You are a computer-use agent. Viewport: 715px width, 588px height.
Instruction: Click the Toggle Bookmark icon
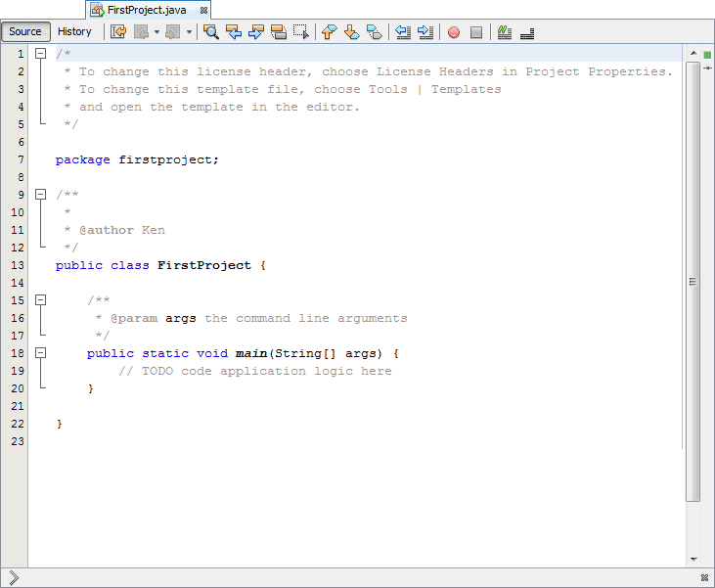[x=375, y=32]
